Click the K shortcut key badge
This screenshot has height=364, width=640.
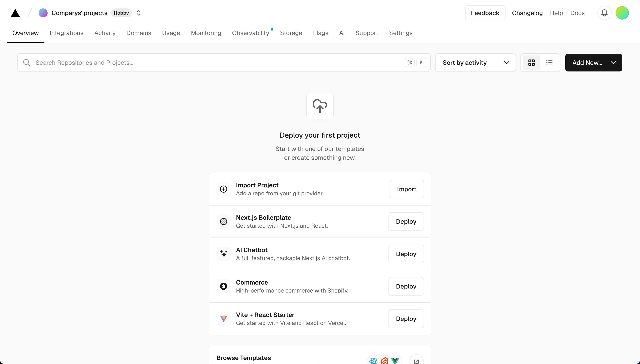coord(421,63)
